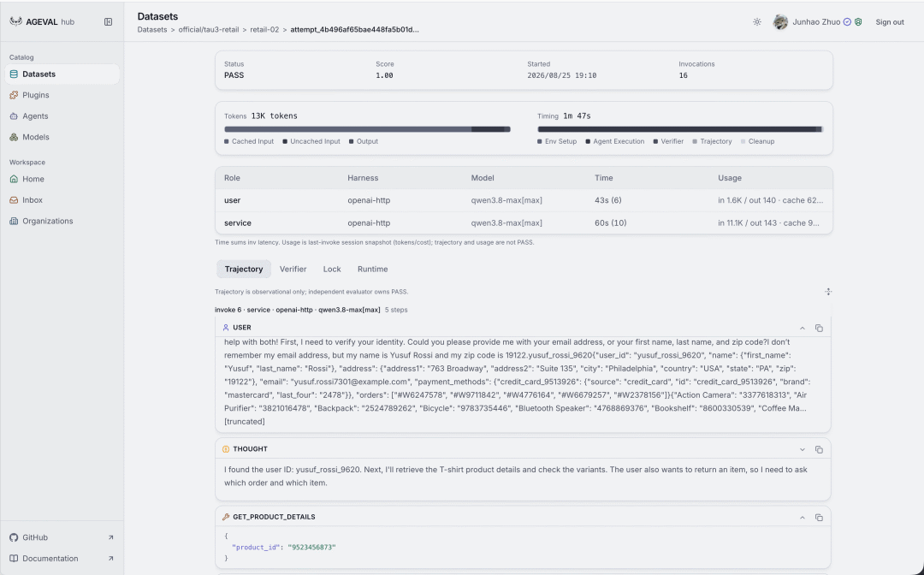
Task: Switch to the Runtime tab
Action: point(372,270)
